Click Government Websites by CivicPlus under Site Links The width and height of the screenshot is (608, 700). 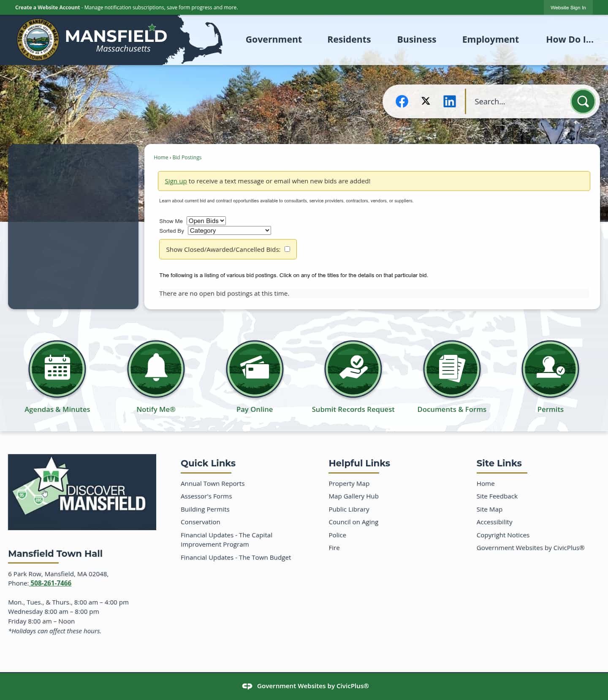530,547
